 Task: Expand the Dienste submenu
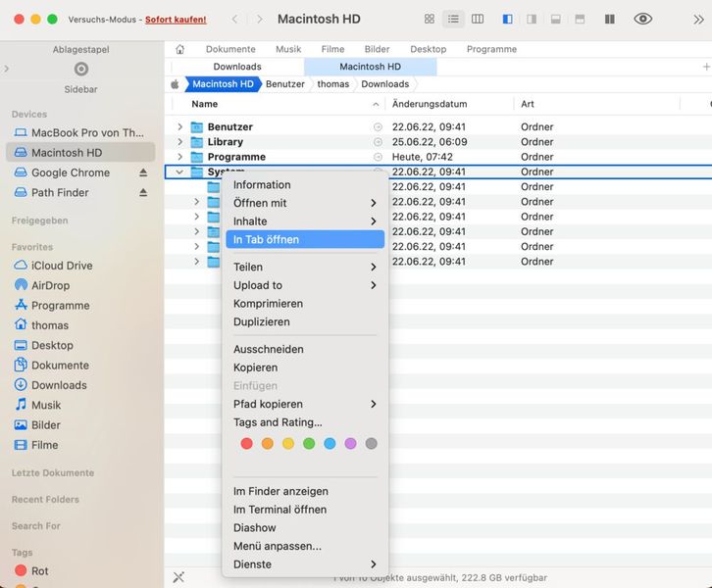pyautogui.click(x=374, y=564)
